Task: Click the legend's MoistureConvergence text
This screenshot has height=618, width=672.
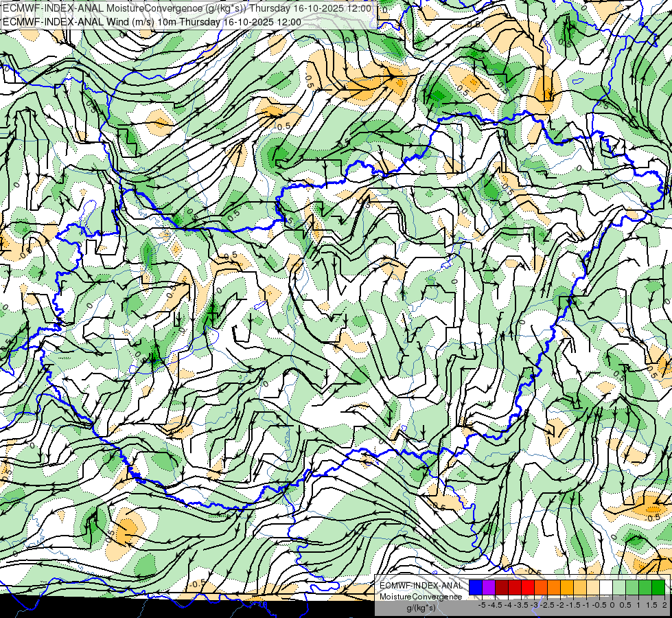Action: pos(421,597)
